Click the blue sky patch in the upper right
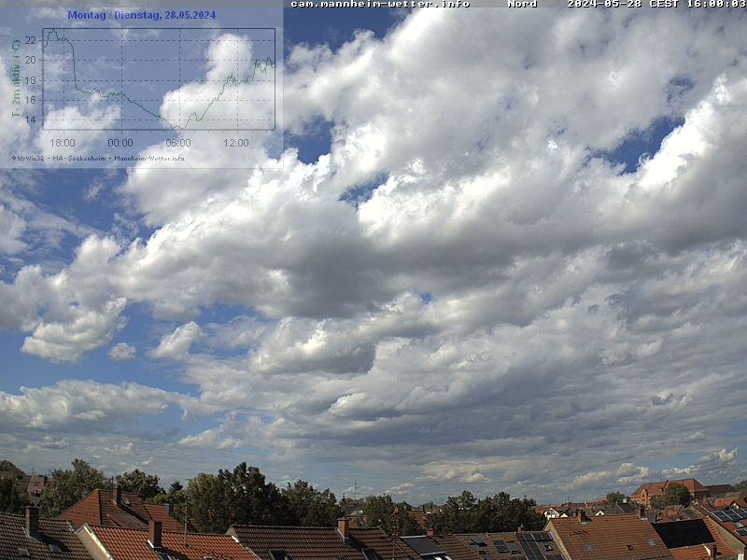 point(644,142)
